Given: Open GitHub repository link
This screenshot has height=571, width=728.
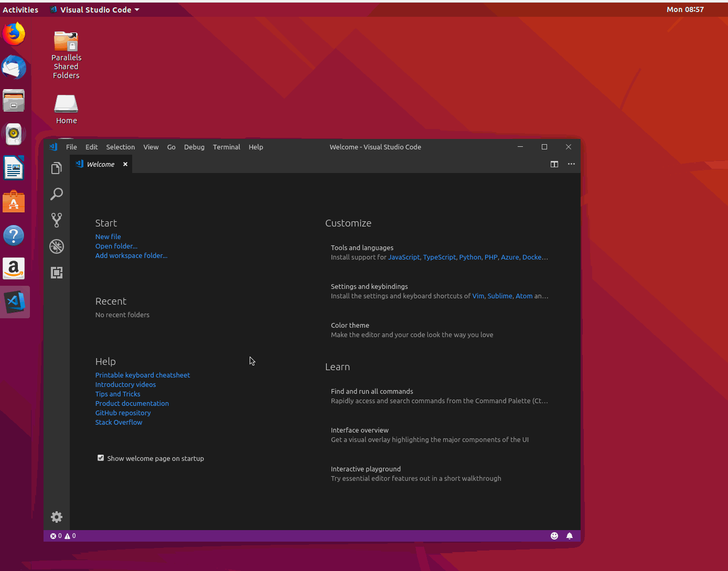Looking at the screenshot, I should (123, 413).
